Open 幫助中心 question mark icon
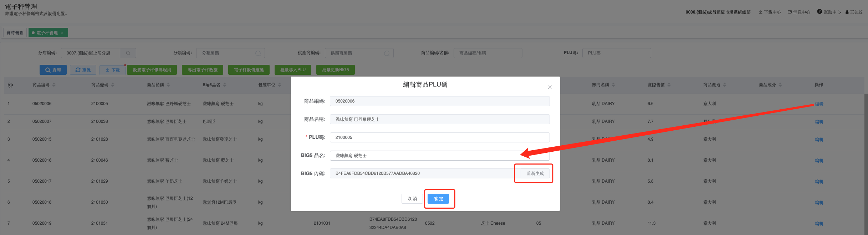Image resolution: width=868 pixels, height=235 pixels. 820,12
